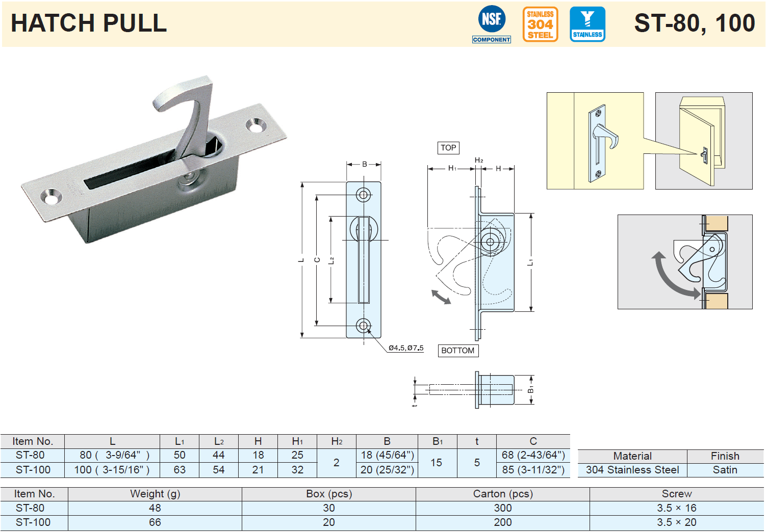Click the Carton (pcs) column header

pos(503,494)
